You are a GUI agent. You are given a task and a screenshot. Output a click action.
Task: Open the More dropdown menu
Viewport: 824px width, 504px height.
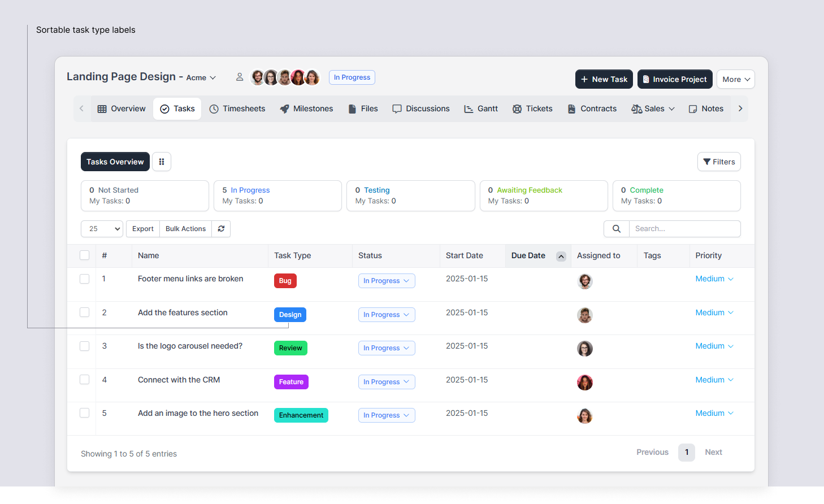[x=735, y=79]
